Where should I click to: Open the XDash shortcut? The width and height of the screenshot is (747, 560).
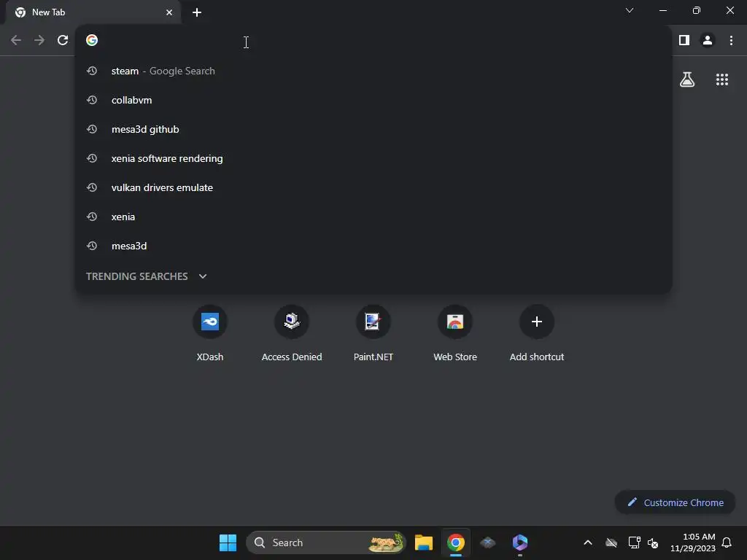pyautogui.click(x=209, y=333)
